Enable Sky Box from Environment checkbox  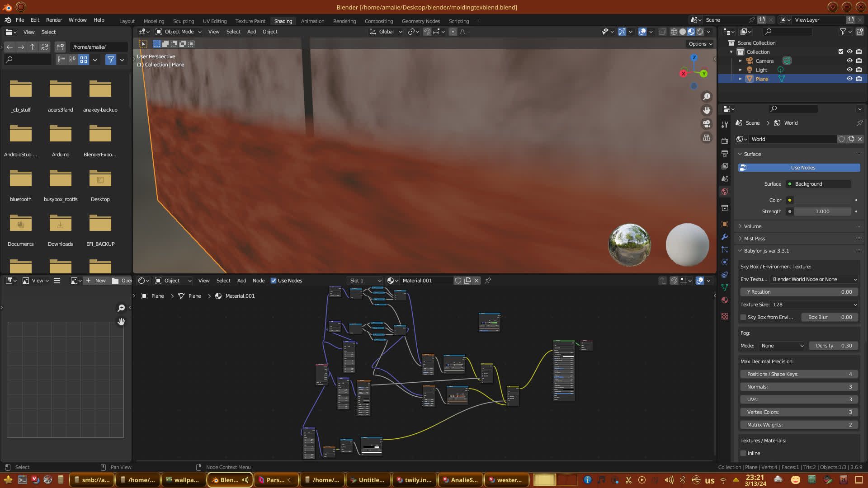click(x=743, y=317)
